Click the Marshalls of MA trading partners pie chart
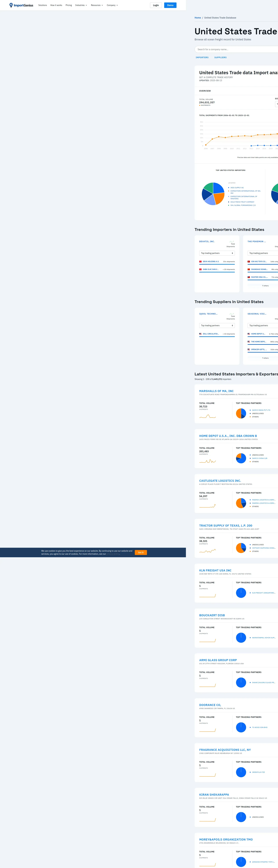Viewport: 278px width, 868px height. pyautogui.click(x=241, y=413)
